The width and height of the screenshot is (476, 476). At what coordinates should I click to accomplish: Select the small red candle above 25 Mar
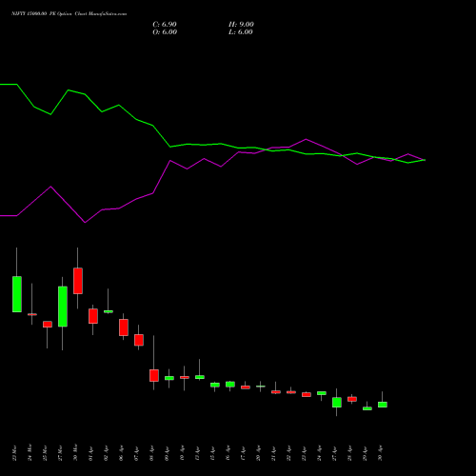click(48, 325)
